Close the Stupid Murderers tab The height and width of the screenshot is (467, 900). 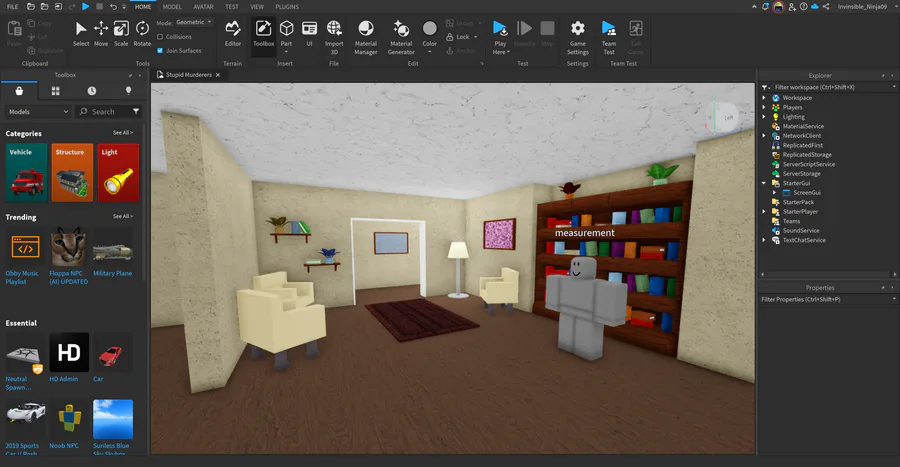(218, 75)
